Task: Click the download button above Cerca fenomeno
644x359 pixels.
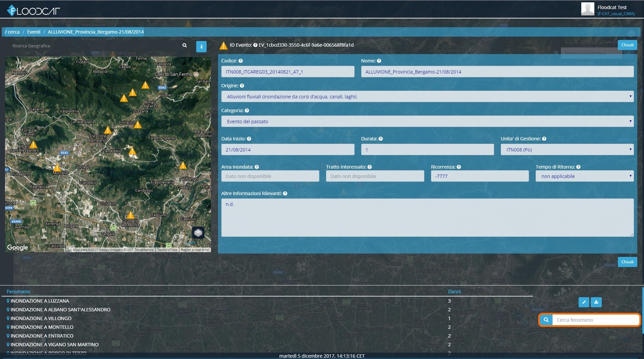Action: pyautogui.click(x=596, y=302)
